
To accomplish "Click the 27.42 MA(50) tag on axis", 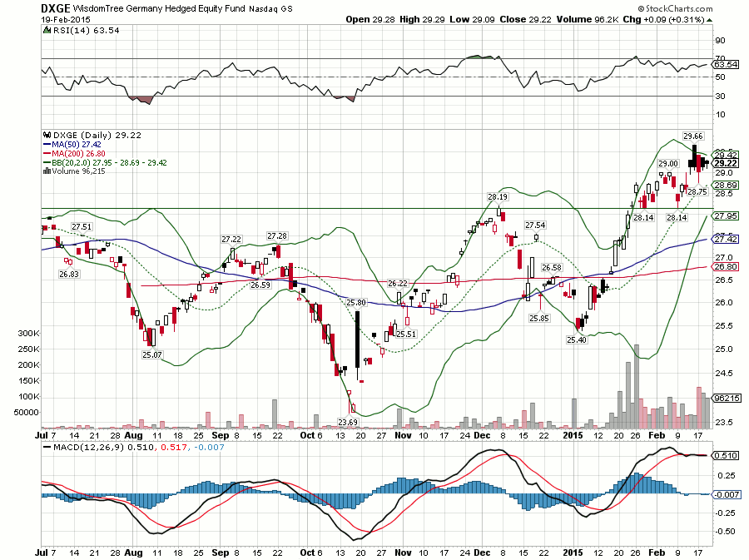I will pyautogui.click(x=726, y=239).
